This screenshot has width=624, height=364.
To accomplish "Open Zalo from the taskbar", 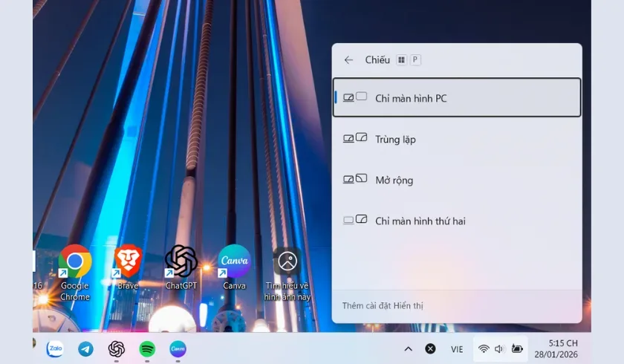I will pyautogui.click(x=55, y=349).
